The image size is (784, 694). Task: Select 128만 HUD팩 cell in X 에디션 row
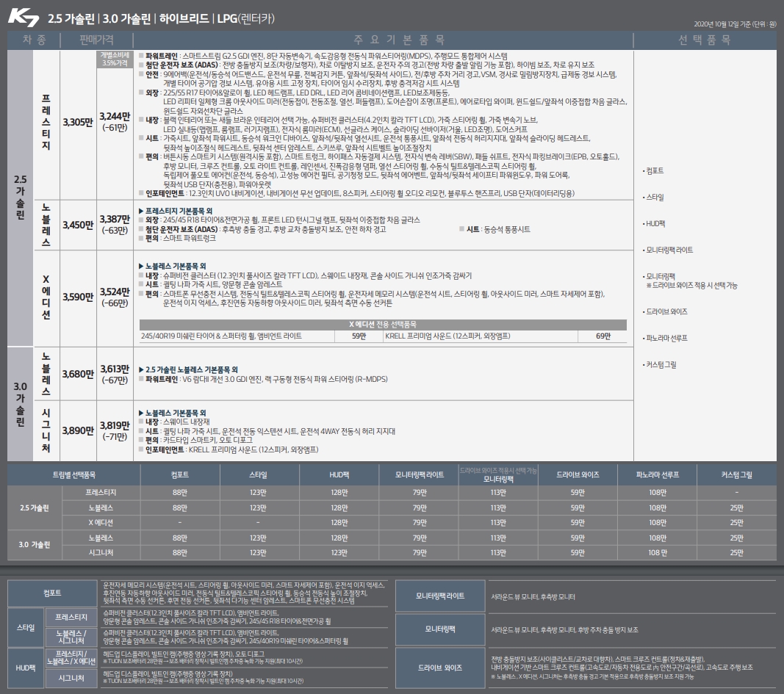coord(339,523)
